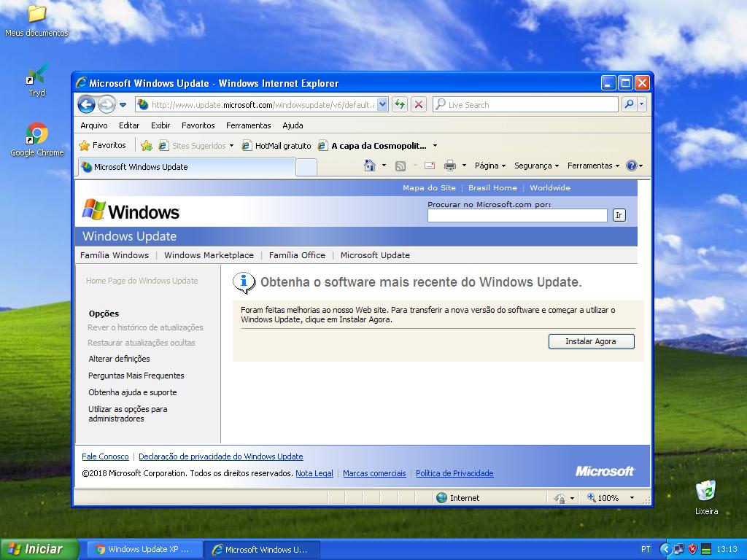The image size is (747, 560).
Task: Run search with the magnifier button
Action: pyautogui.click(x=629, y=104)
